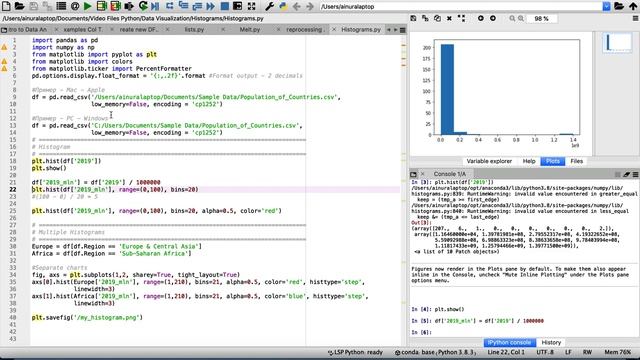Go to the parent directory arrow
The image size is (640, 360).
(x=633, y=6)
